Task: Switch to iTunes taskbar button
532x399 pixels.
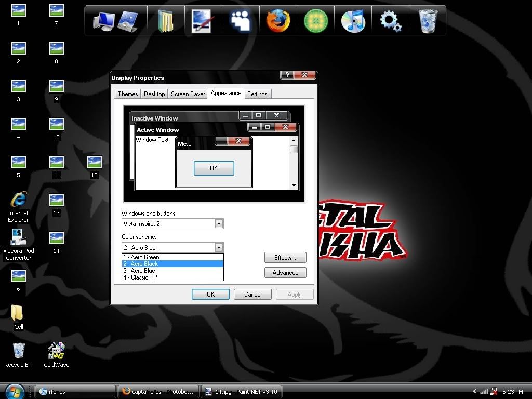Action: click(x=75, y=392)
